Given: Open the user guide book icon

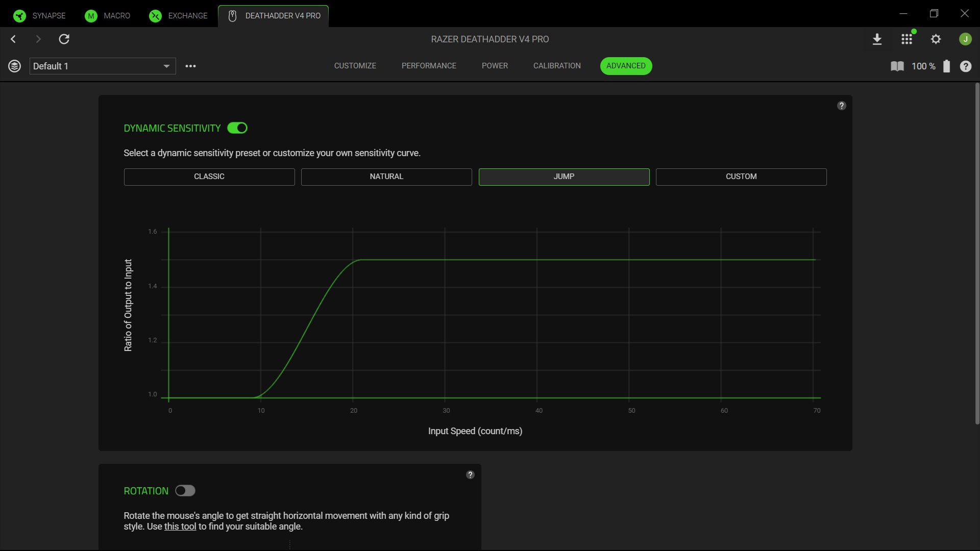Looking at the screenshot, I should pyautogui.click(x=897, y=66).
